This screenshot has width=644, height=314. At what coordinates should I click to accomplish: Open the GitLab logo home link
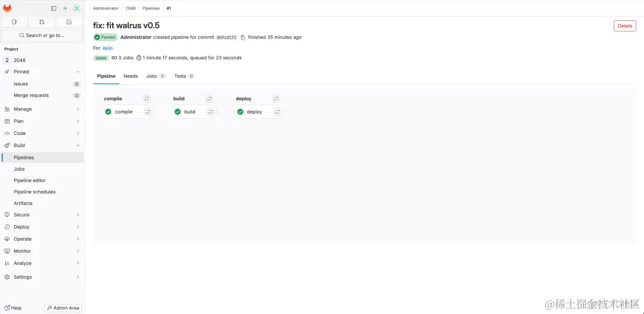coord(7,8)
